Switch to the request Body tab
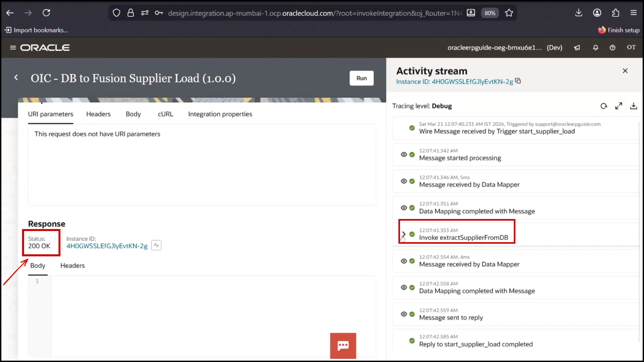Image resolution: width=644 pixels, height=362 pixels. tap(133, 114)
